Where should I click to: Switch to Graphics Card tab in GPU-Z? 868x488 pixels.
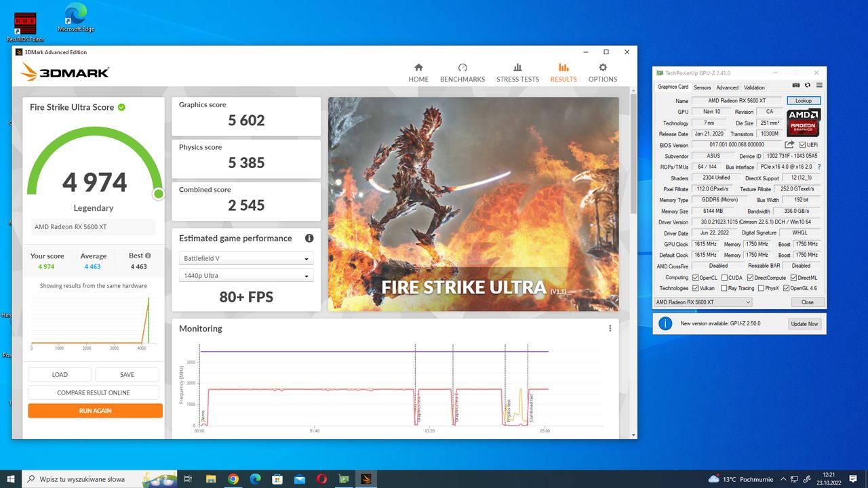[673, 87]
